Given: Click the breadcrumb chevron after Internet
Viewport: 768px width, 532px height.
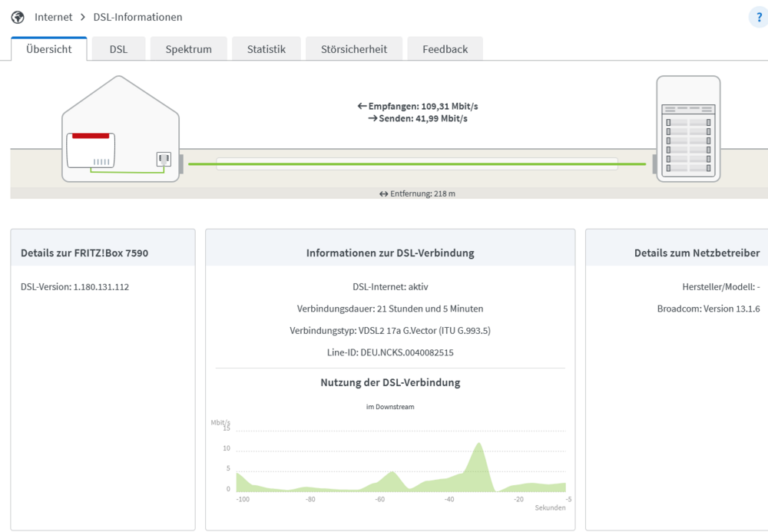Looking at the screenshot, I should (83, 17).
